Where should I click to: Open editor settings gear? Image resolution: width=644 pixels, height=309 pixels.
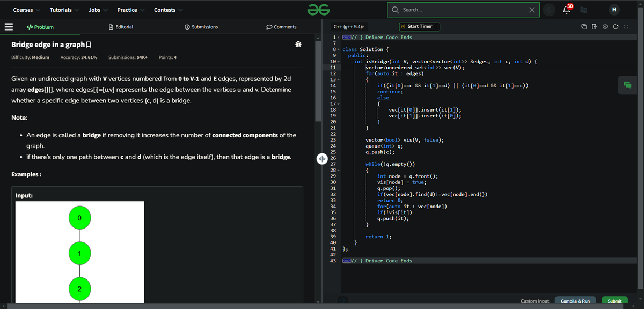(605, 27)
